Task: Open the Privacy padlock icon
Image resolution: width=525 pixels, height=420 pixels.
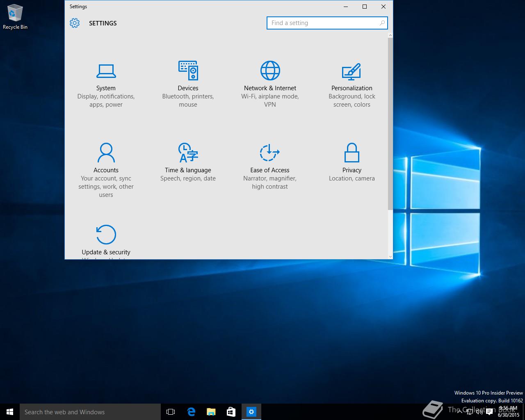Action: pos(352,153)
